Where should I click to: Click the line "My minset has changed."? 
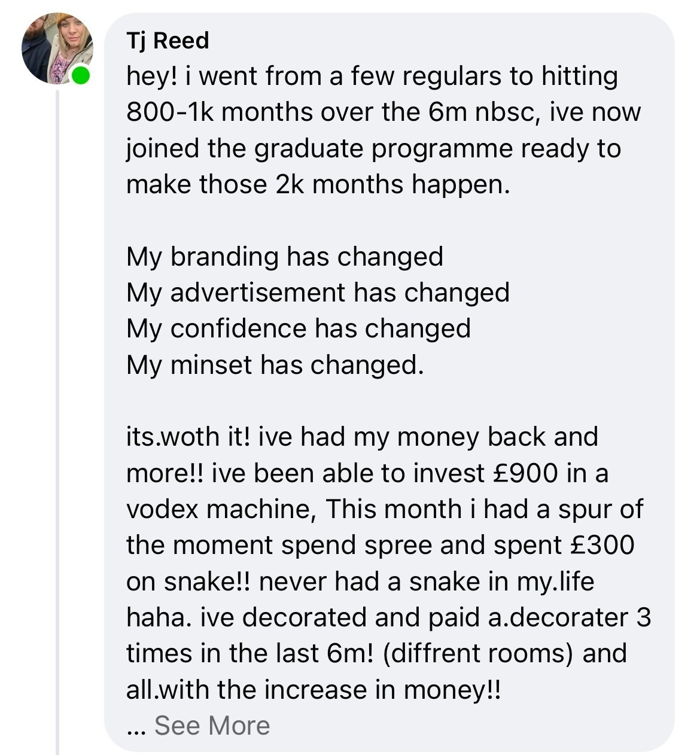(275, 365)
